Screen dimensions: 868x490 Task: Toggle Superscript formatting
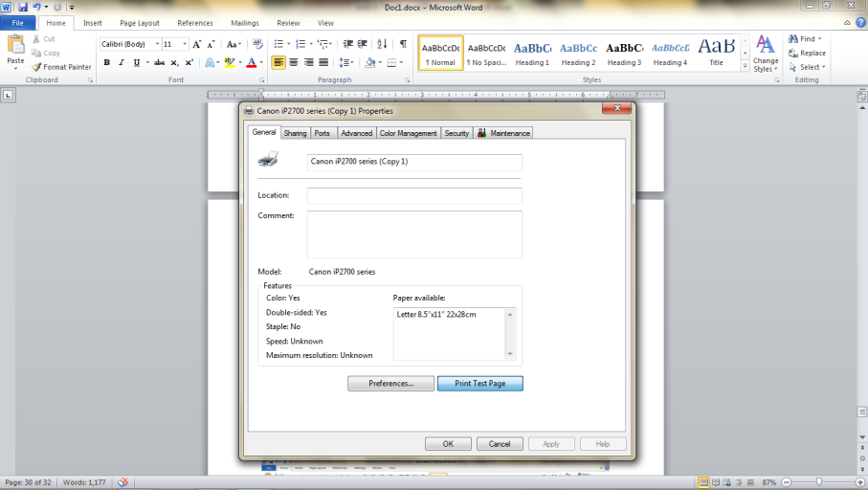pyautogui.click(x=189, y=62)
